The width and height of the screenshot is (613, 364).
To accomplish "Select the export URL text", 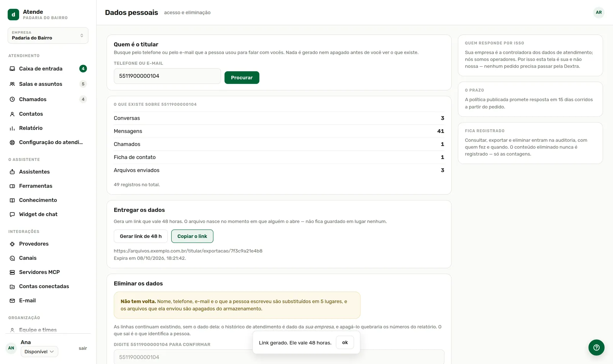I will [x=188, y=251].
